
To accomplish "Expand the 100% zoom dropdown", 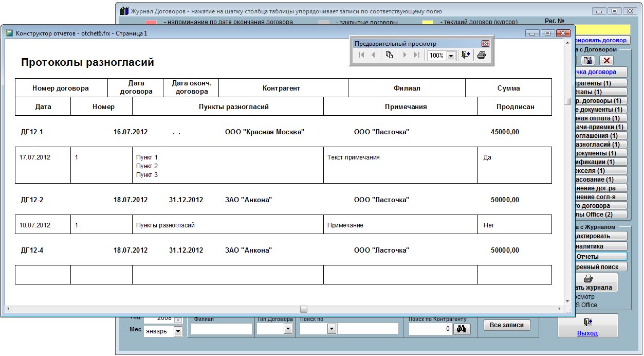I will [x=451, y=56].
